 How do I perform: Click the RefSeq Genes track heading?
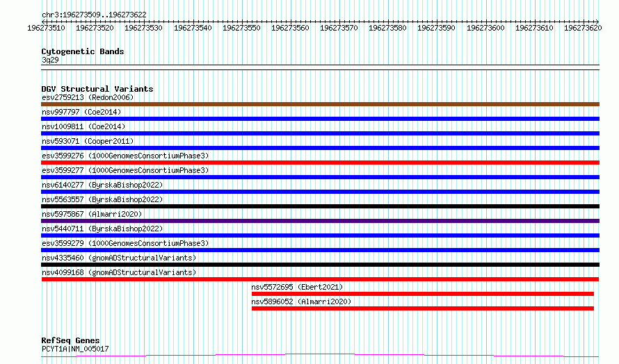[70, 340]
